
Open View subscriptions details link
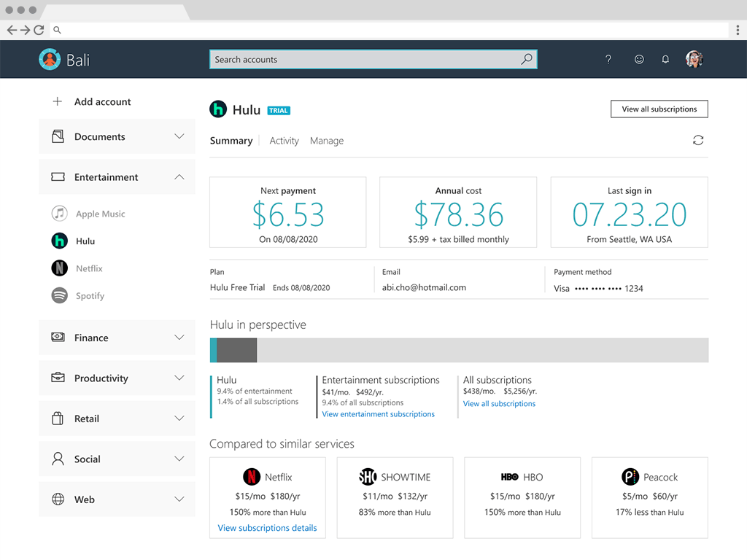pos(267,528)
